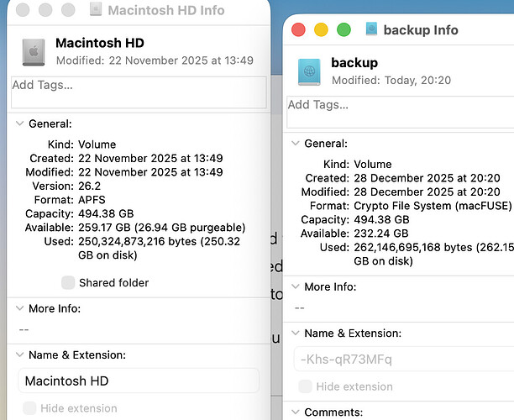Viewport: 514px width, 420px height.
Task: Click the backup Info title bar proxy icon
Action: pos(371,29)
